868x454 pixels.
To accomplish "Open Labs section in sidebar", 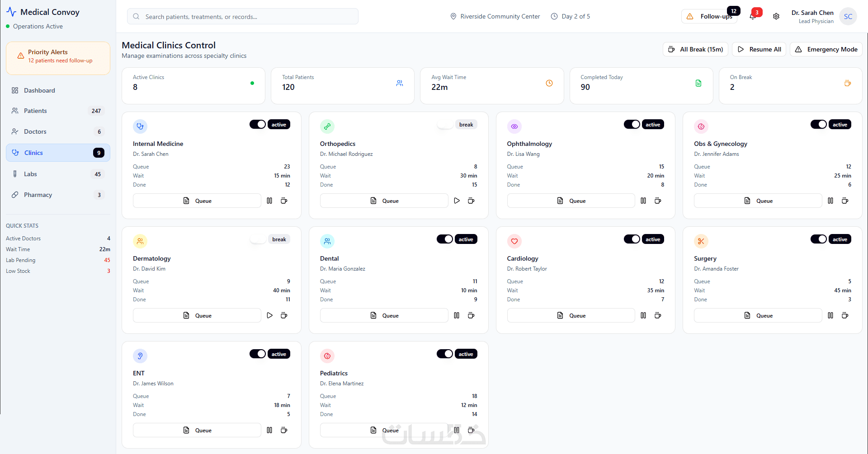I will [58, 174].
